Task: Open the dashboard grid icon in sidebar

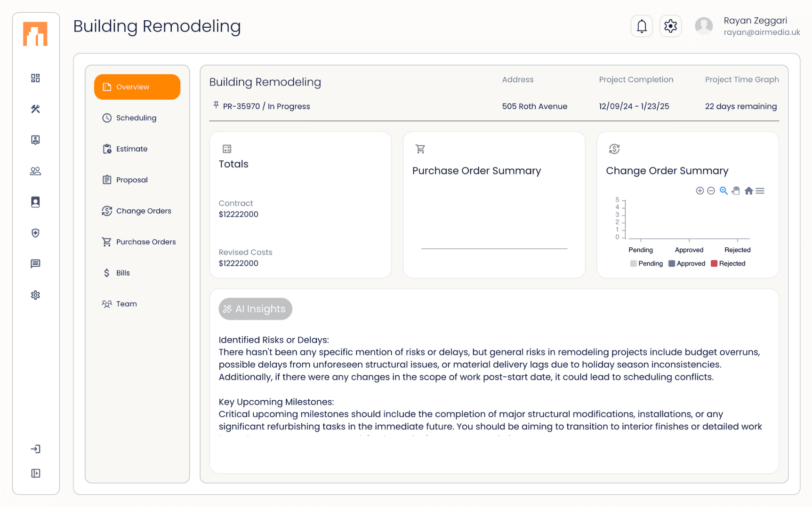Action: (35, 78)
